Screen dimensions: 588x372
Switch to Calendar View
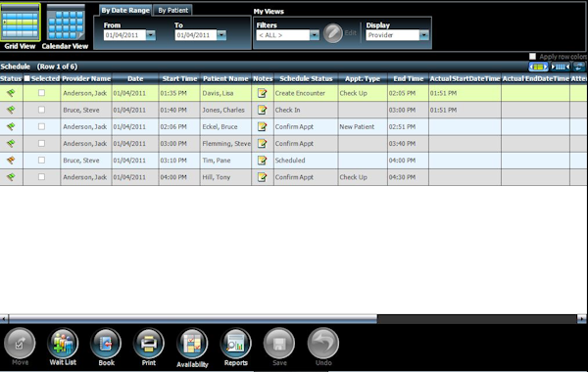tap(66, 23)
